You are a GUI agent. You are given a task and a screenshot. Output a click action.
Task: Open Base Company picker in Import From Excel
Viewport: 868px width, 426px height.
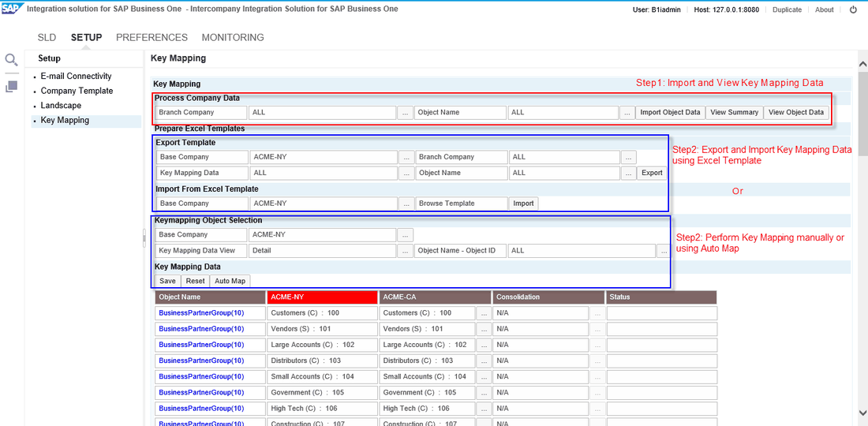pyautogui.click(x=406, y=204)
